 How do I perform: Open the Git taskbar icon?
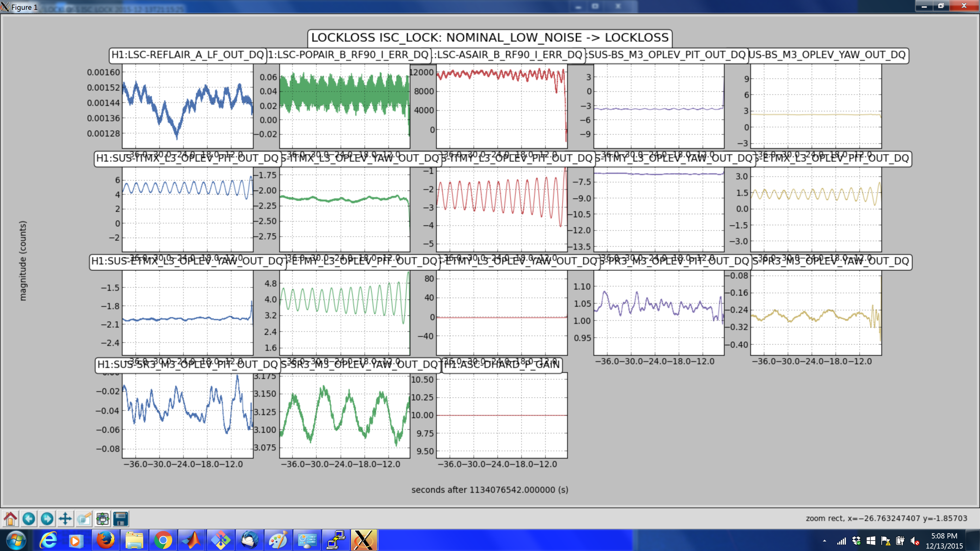click(220, 540)
